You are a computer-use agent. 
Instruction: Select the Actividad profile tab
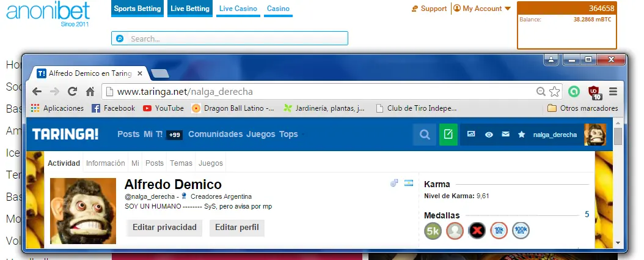(64, 163)
